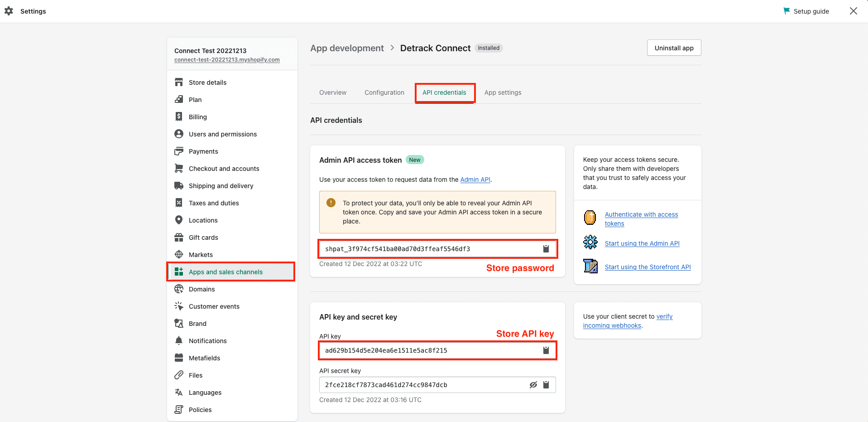Click the Gift cards present icon
Image resolution: width=868 pixels, height=422 pixels.
(179, 238)
